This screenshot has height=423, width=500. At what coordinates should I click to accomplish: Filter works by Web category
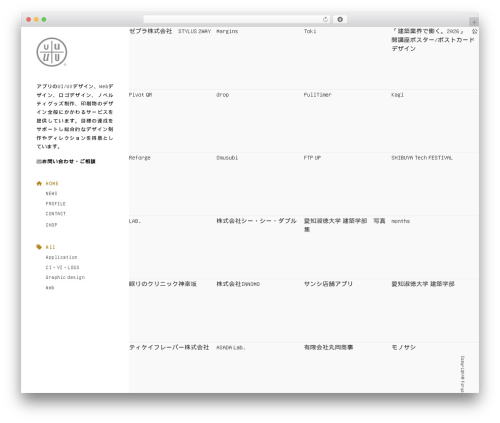(50, 288)
